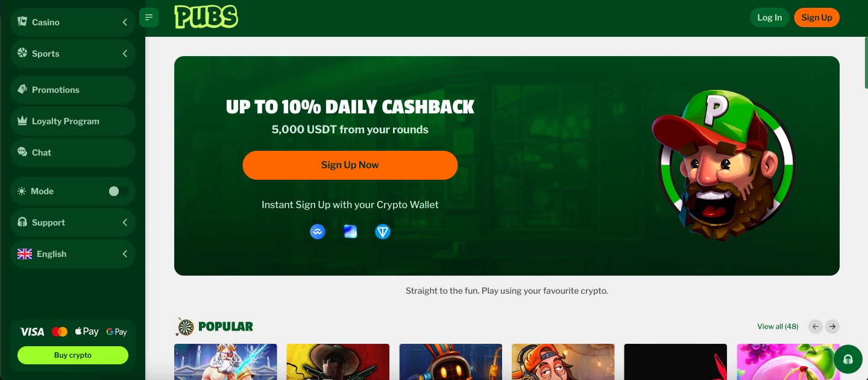Click the Sign Up Now banner button

coord(350,165)
